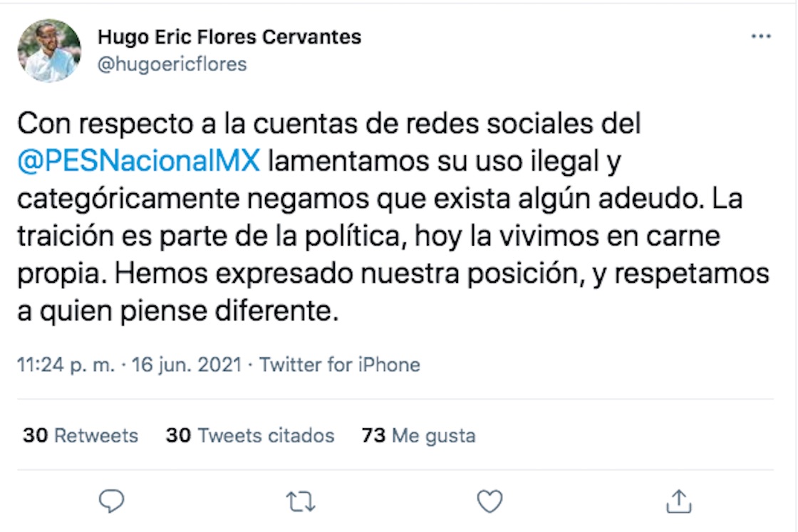798x532 pixels.
Task: Retweet using the arrows icon
Action: pos(301,502)
